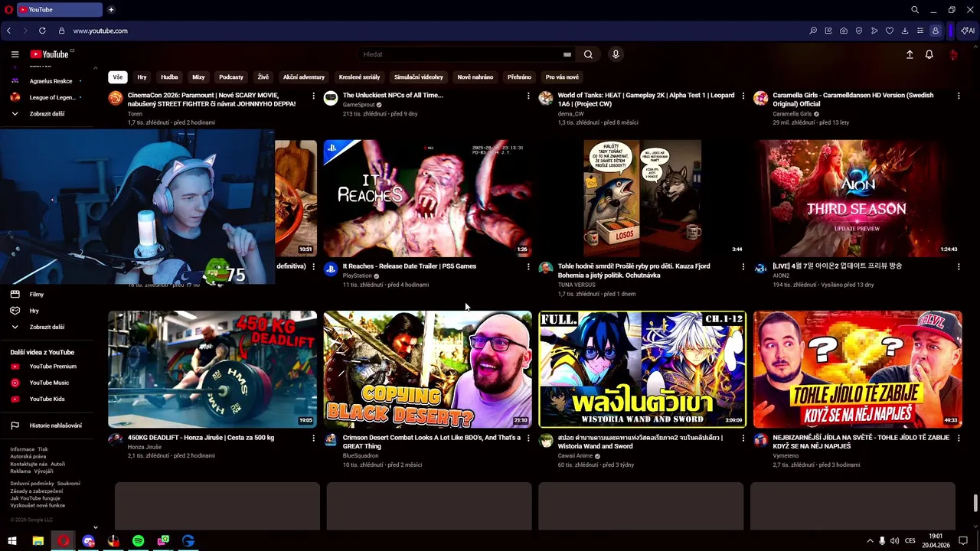Viewport: 980px width, 551px height.
Task: Select the 'Podcasty' filter chip
Action: tap(231, 77)
